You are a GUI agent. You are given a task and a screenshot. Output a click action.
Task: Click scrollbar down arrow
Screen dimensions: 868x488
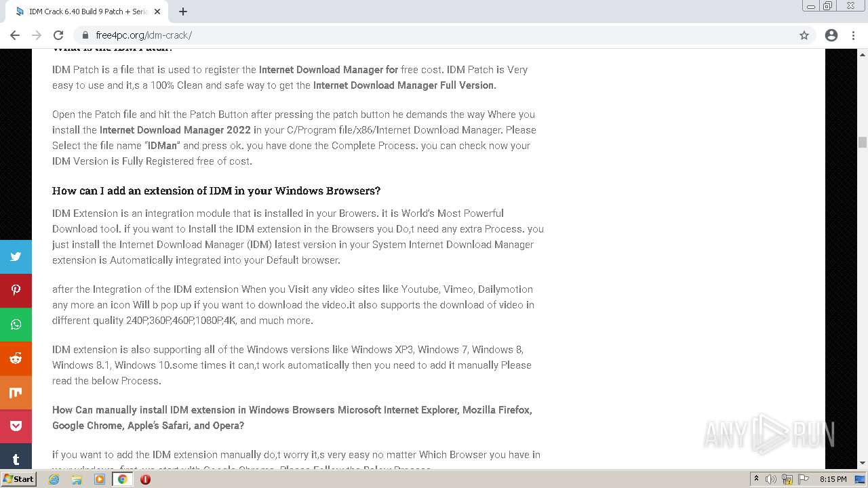(x=863, y=464)
